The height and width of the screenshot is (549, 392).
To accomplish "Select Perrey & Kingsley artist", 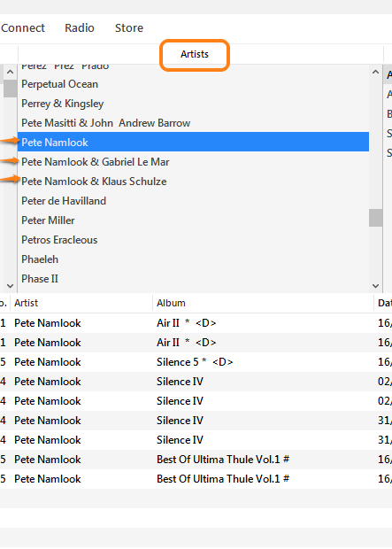I will (x=193, y=104).
